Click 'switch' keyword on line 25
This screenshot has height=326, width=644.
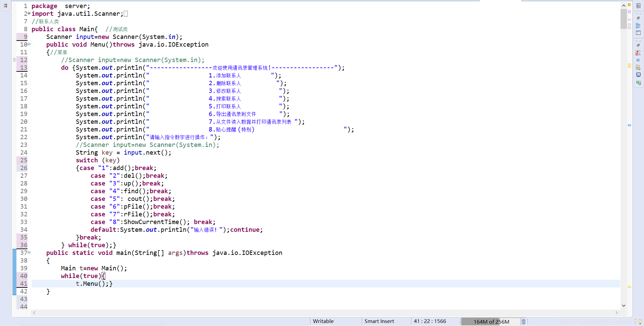(87, 160)
